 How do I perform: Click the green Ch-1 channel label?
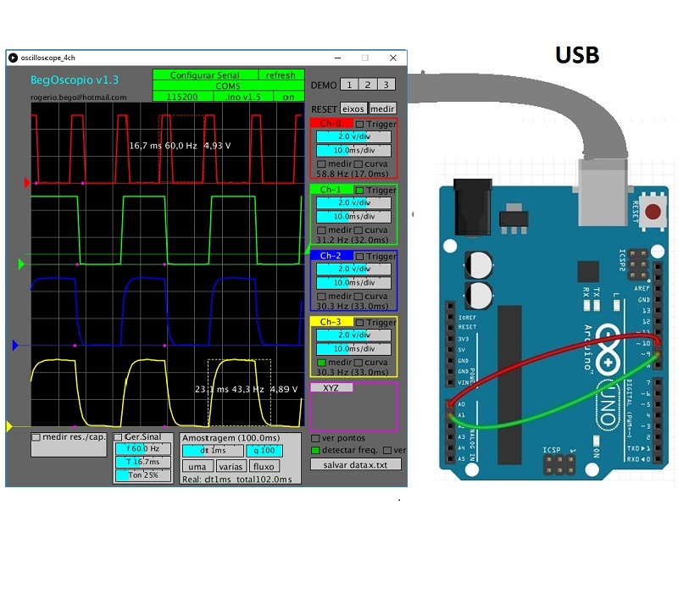pyautogui.click(x=331, y=189)
